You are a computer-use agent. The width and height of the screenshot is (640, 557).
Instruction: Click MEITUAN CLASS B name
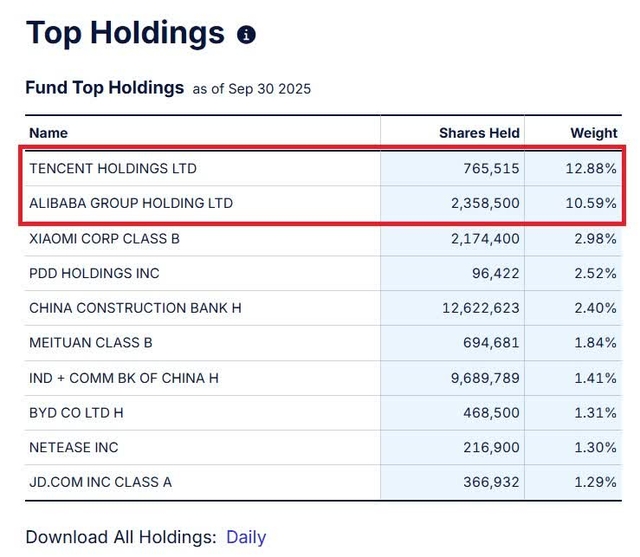coord(91,342)
